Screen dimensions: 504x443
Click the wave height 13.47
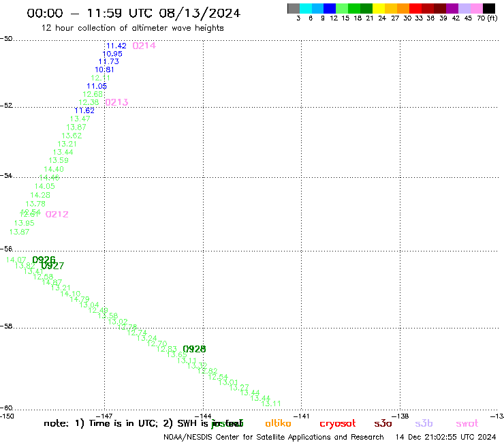point(80,119)
